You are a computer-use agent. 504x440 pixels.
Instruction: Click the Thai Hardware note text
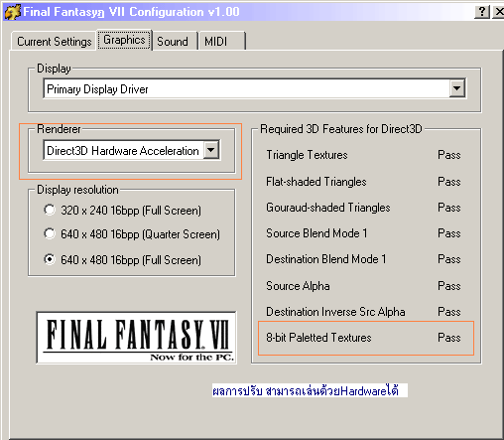310,390
